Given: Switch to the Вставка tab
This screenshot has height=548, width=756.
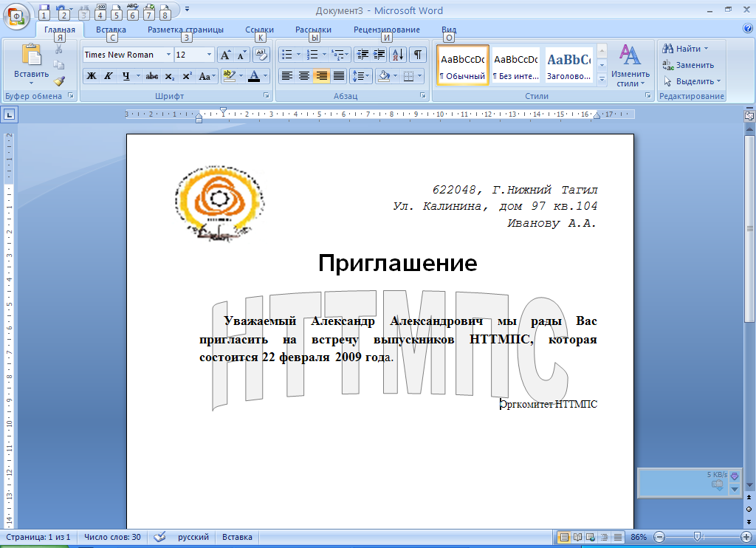Looking at the screenshot, I should click(x=111, y=30).
